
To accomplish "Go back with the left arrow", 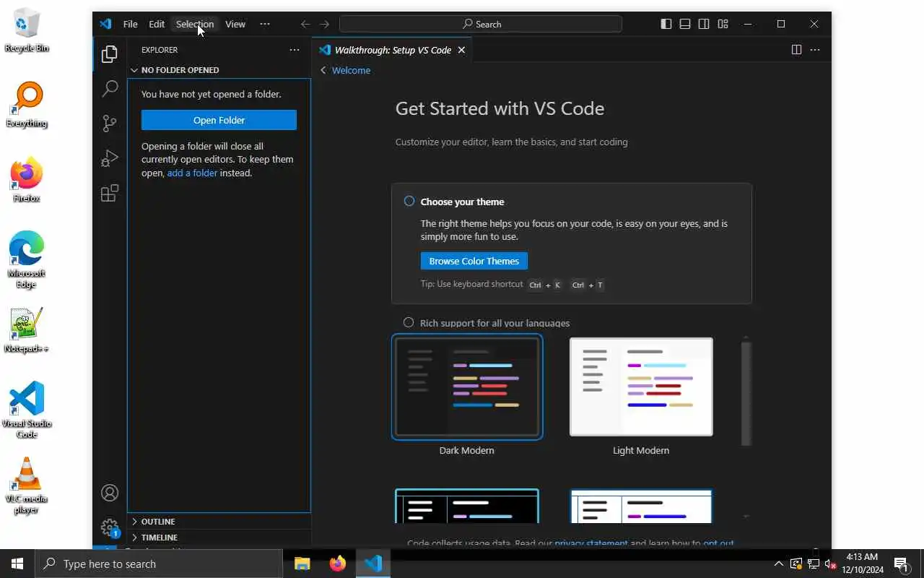I will [x=305, y=24].
